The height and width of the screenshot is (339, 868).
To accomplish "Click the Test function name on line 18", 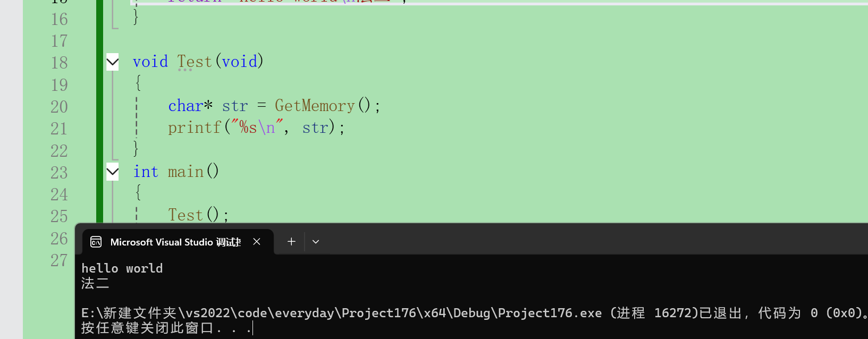I will tap(195, 62).
